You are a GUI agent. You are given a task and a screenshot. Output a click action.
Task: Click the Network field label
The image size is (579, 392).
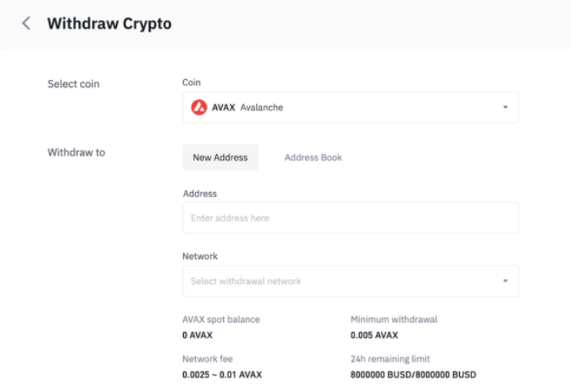[200, 256]
